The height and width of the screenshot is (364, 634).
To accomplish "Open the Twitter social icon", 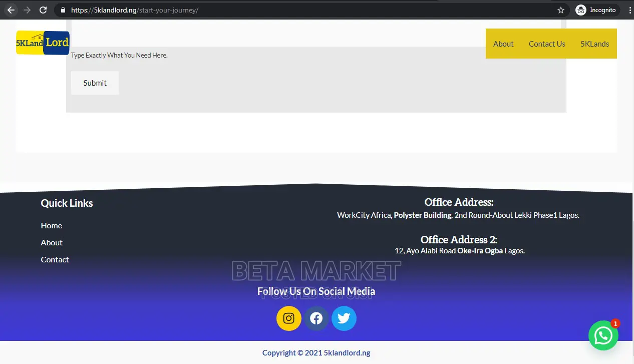I will pyautogui.click(x=344, y=318).
